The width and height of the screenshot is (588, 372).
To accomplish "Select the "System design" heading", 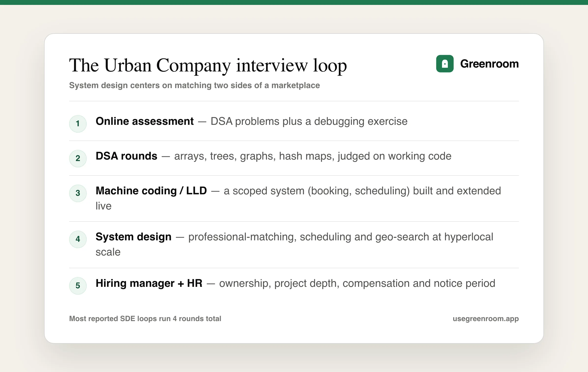I will (134, 237).
